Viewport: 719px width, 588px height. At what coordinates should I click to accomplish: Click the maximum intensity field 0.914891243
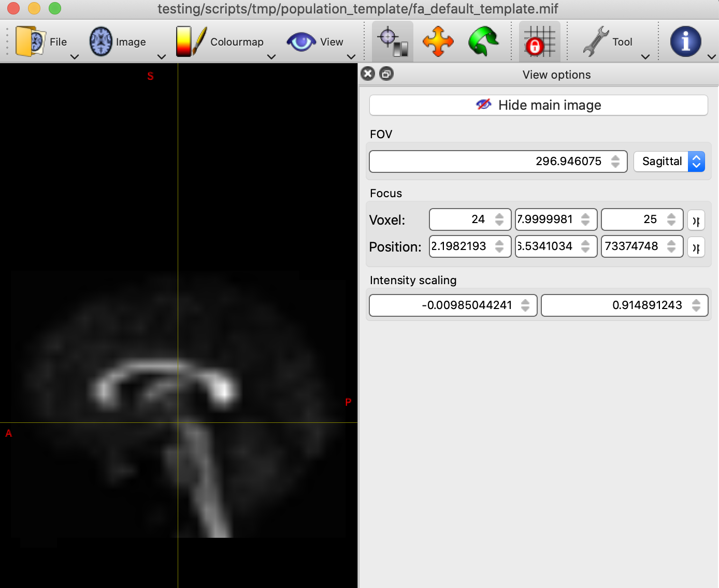click(625, 305)
